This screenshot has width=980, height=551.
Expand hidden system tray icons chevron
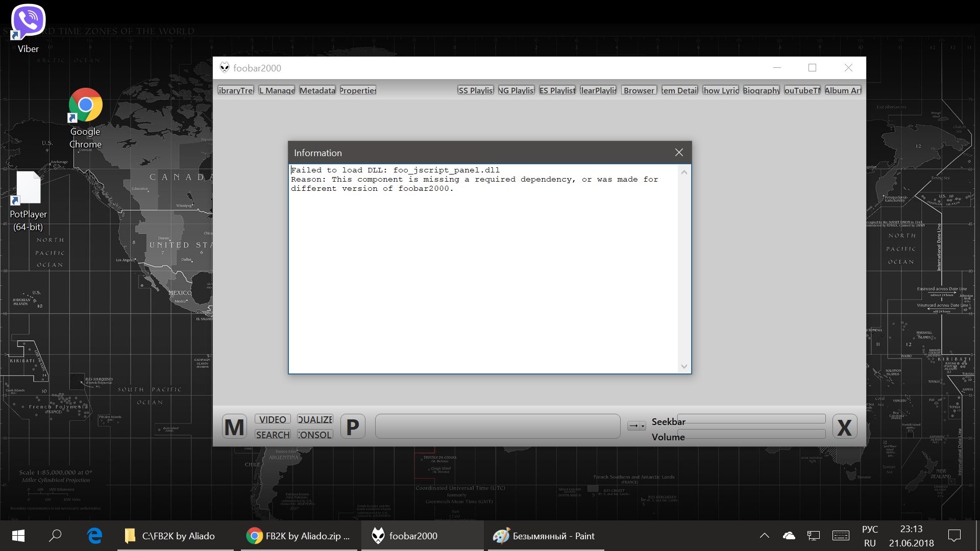click(764, 536)
